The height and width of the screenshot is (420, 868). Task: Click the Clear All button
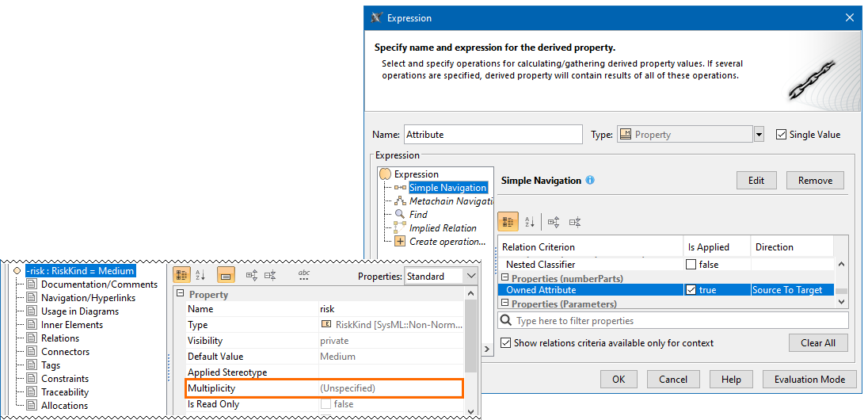(817, 343)
